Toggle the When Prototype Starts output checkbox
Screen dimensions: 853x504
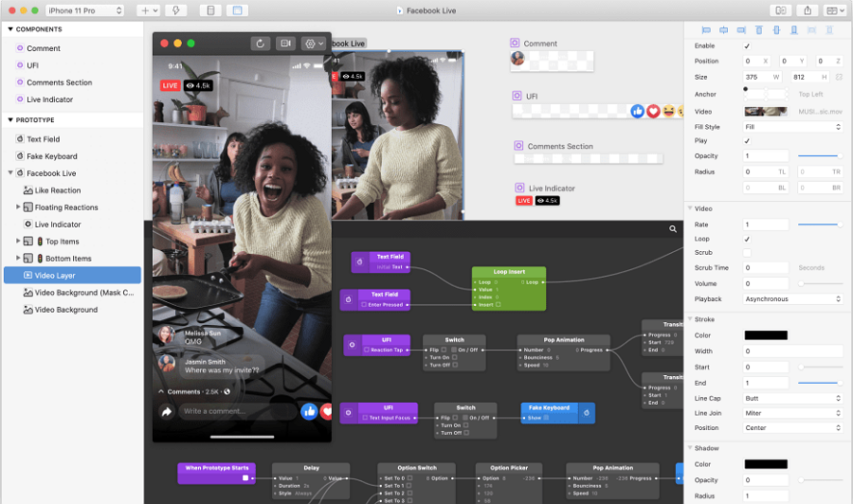(245, 477)
